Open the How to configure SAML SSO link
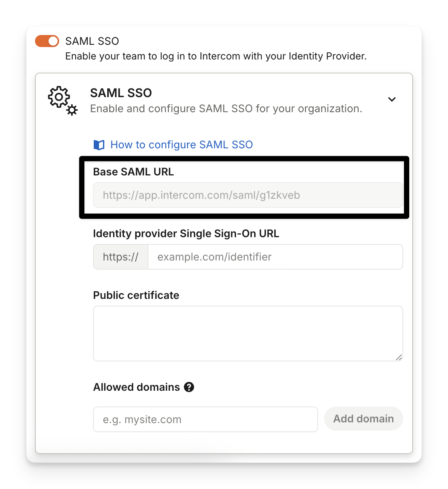Viewport: 448px width, 489px height. pyautogui.click(x=181, y=145)
